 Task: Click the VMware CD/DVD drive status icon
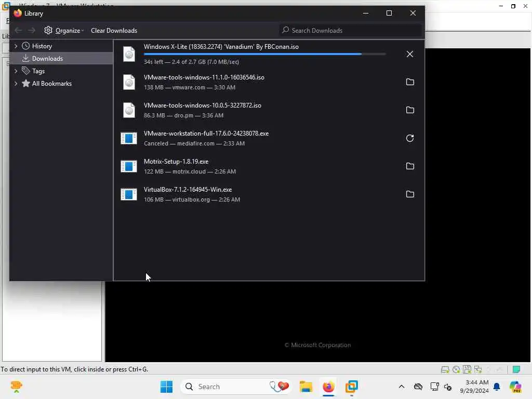point(456,369)
